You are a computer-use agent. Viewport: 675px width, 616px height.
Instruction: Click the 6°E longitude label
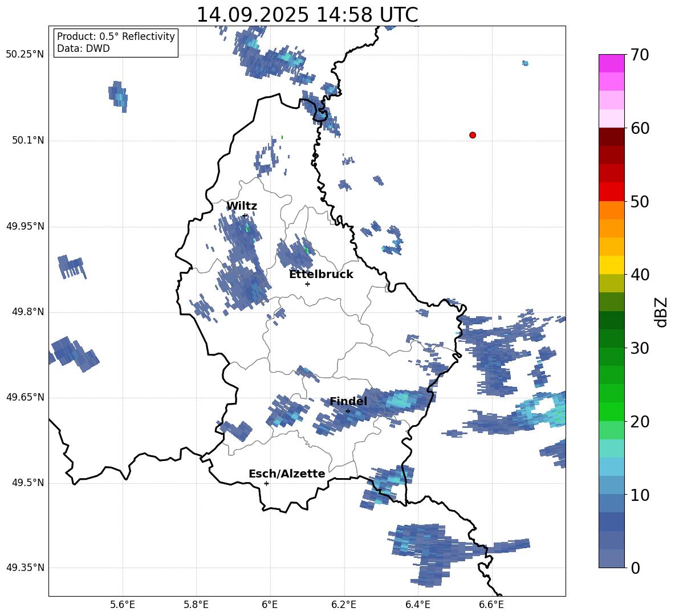(270, 605)
